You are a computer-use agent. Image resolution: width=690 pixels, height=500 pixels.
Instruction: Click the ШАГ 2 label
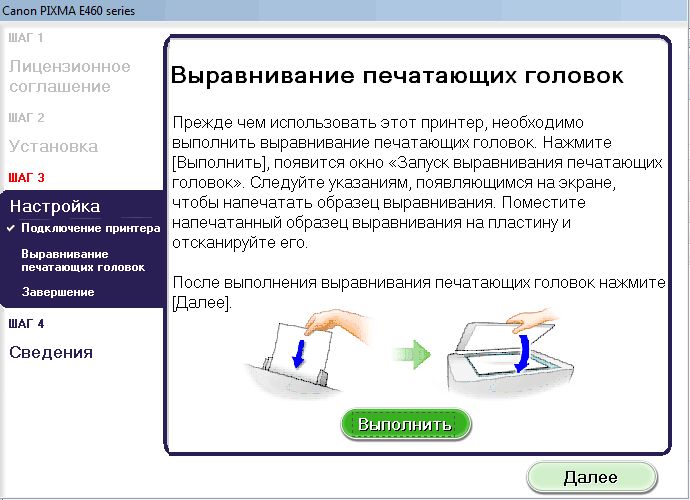pyautogui.click(x=26, y=118)
